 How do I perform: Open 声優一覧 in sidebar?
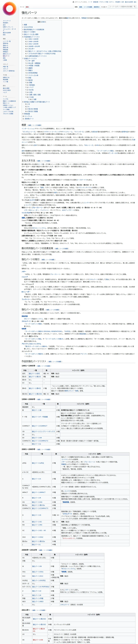pyautogui.click(x=5, y=67)
